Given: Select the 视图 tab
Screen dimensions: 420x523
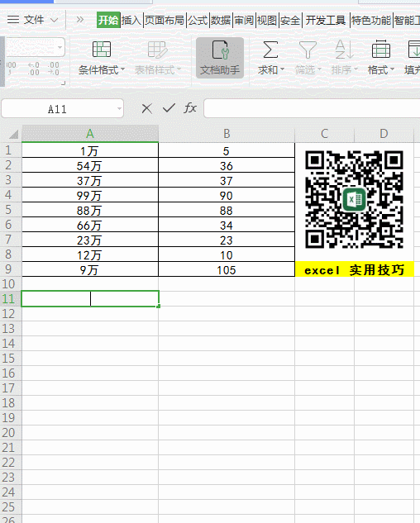Looking at the screenshot, I should 267,21.
